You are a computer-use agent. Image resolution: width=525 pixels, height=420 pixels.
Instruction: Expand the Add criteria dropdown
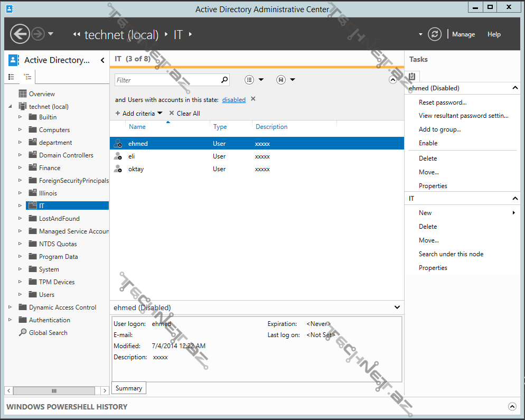point(138,113)
